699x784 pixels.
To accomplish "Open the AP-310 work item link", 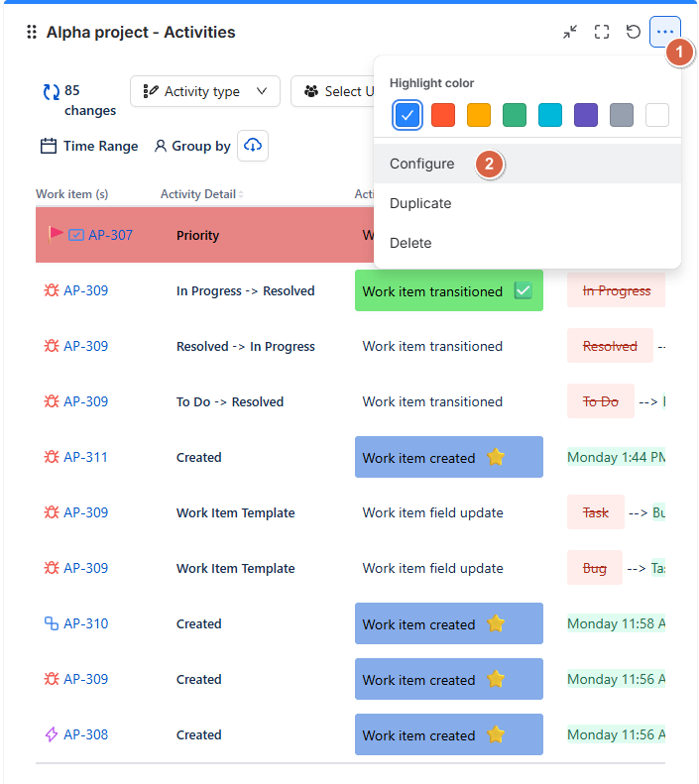I will (85, 623).
